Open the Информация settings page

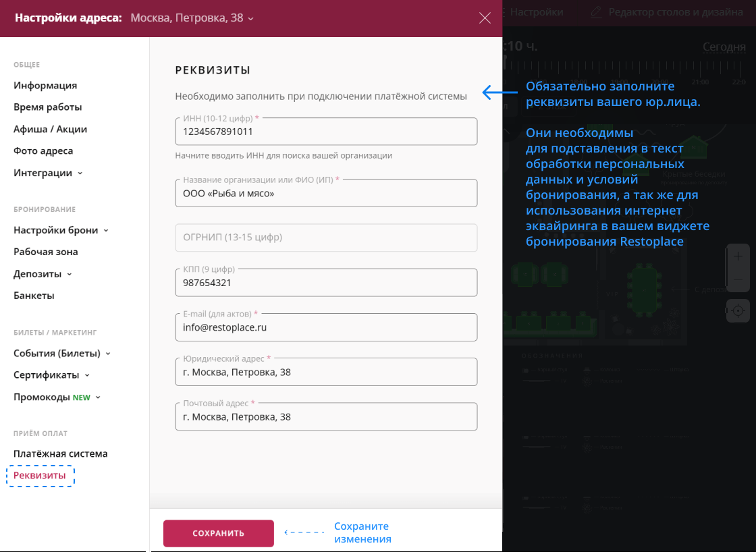click(45, 86)
